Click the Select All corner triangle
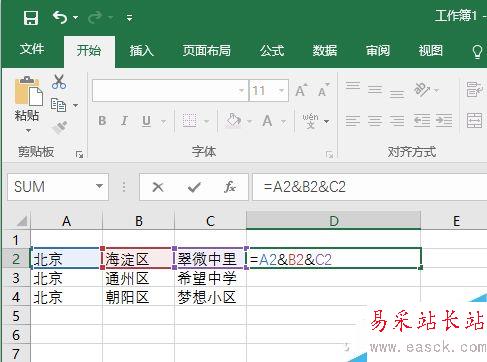 click(21, 221)
